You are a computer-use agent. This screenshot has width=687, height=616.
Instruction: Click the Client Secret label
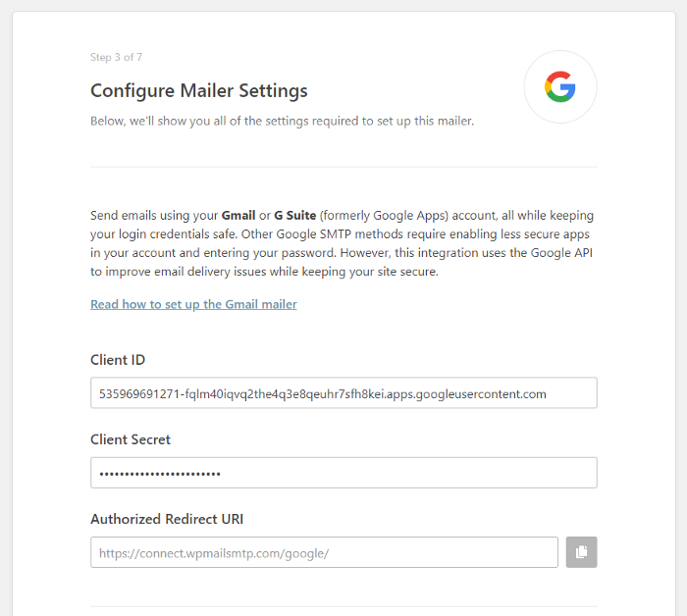131,439
